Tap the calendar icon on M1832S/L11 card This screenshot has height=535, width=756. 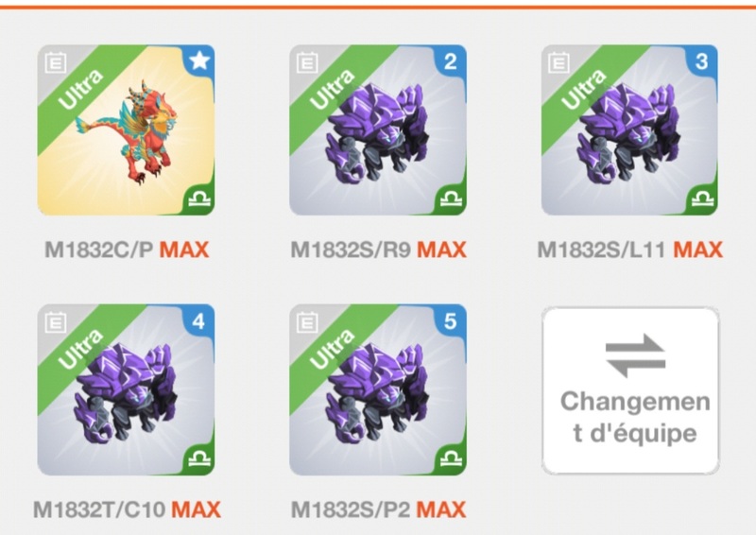click(558, 63)
